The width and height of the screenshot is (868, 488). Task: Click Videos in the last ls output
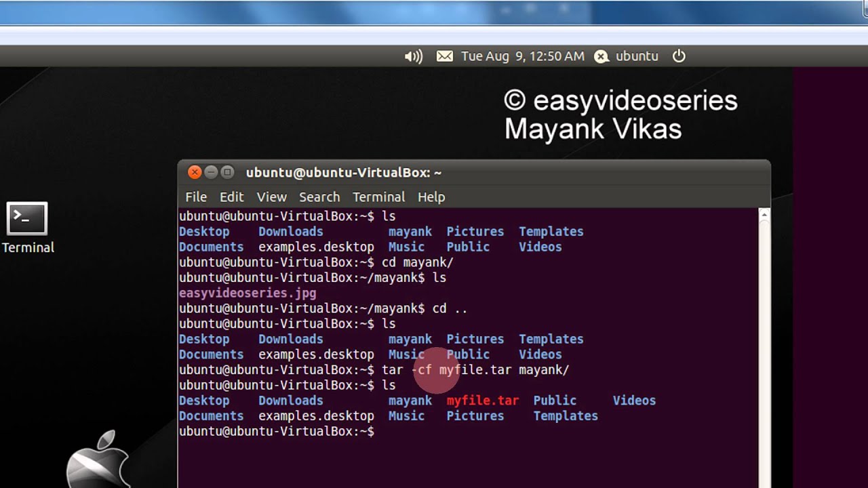[x=634, y=401]
